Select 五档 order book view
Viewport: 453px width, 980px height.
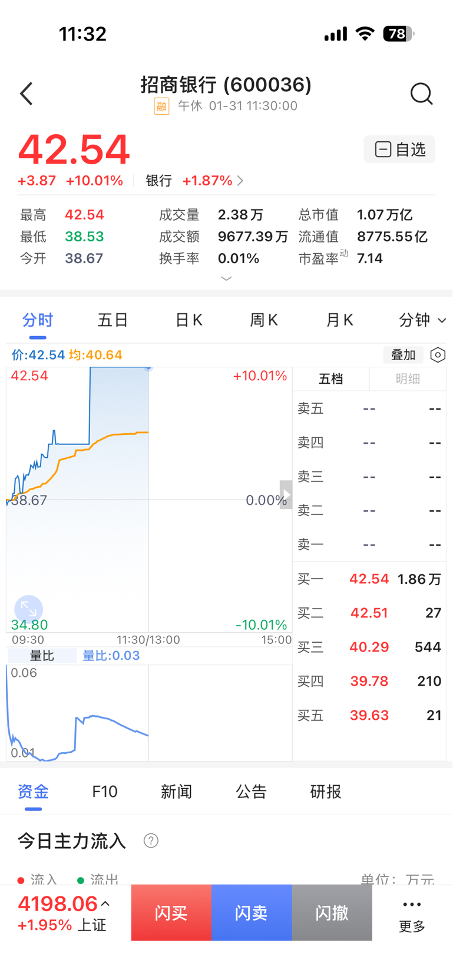[331, 379]
